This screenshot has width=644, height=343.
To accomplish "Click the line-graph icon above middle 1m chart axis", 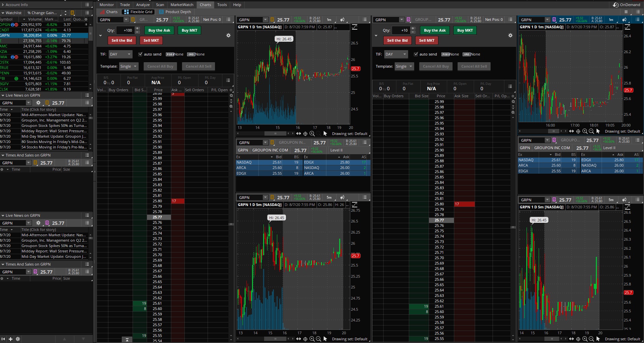I will [355, 27].
